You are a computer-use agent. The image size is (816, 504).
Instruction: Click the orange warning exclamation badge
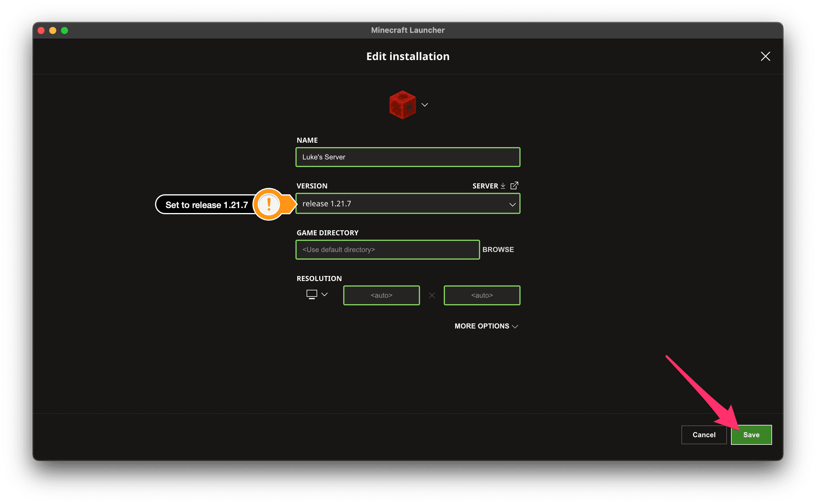(x=269, y=204)
